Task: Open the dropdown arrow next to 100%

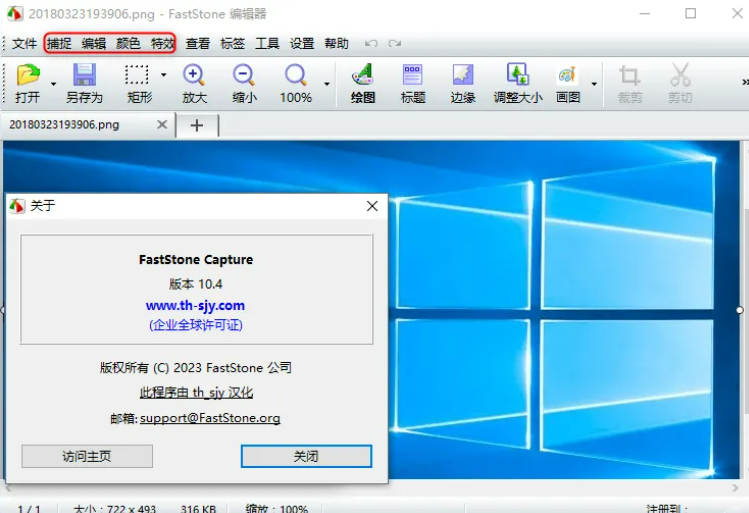Action: point(327,84)
